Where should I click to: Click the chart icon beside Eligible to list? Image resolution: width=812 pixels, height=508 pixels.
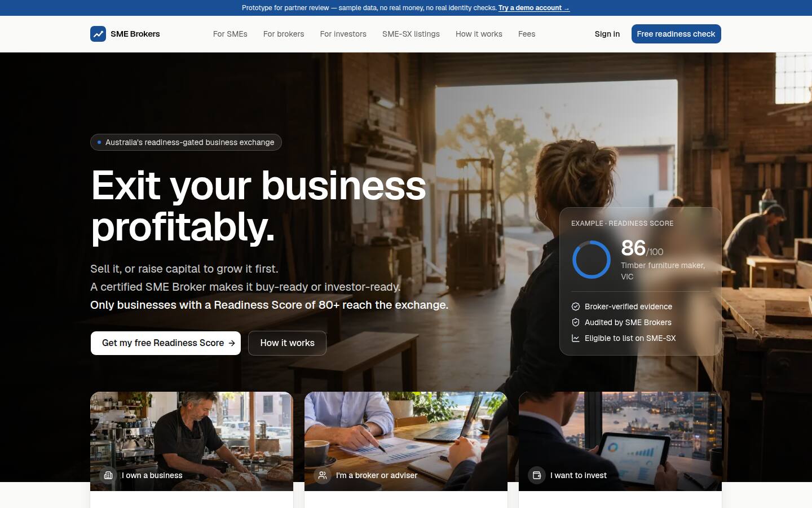click(576, 338)
